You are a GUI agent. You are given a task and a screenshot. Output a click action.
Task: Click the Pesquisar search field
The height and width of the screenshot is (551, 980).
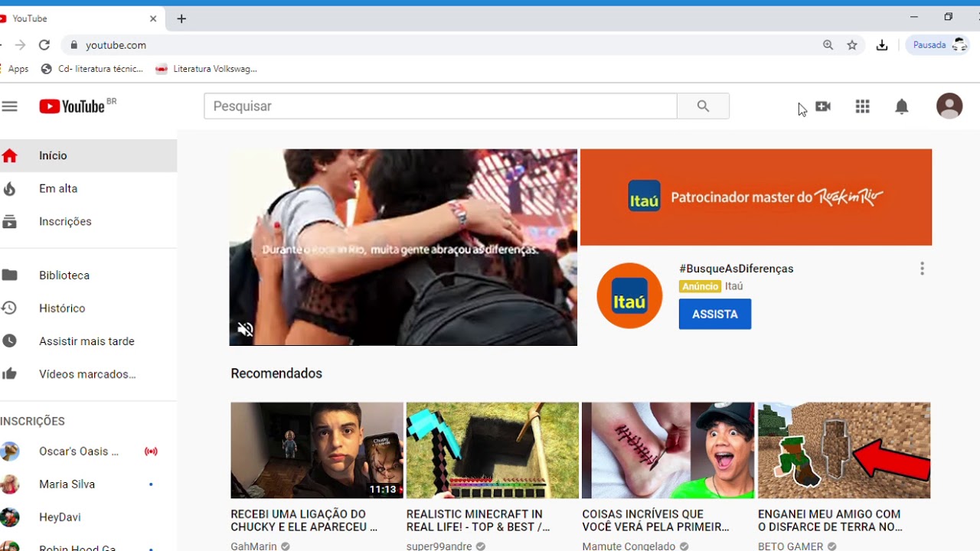[440, 106]
